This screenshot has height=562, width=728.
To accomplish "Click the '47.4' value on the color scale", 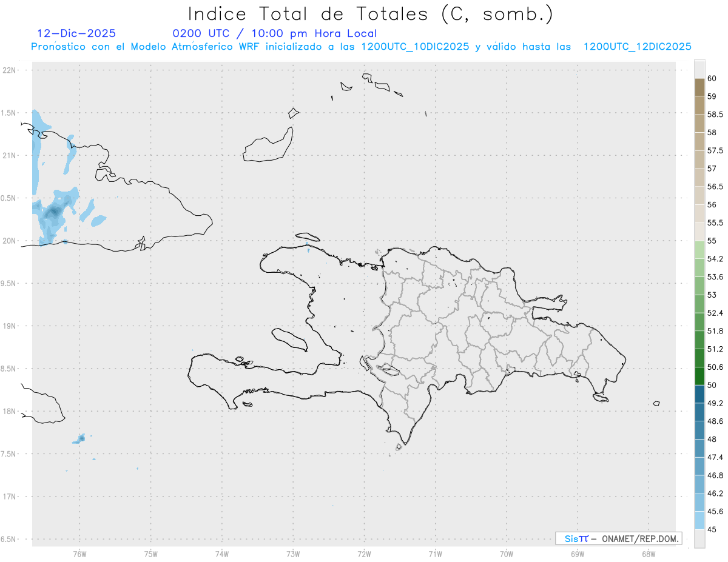I will pyautogui.click(x=715, y=457).
